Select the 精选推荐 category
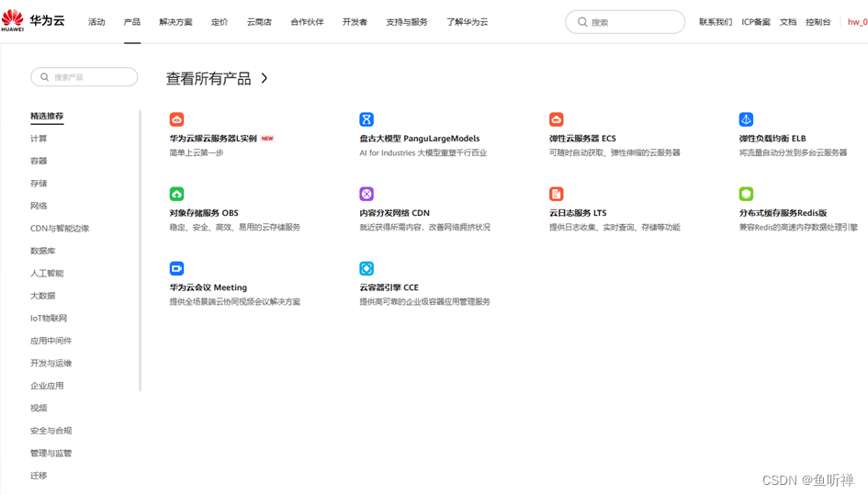 (47, 116)
